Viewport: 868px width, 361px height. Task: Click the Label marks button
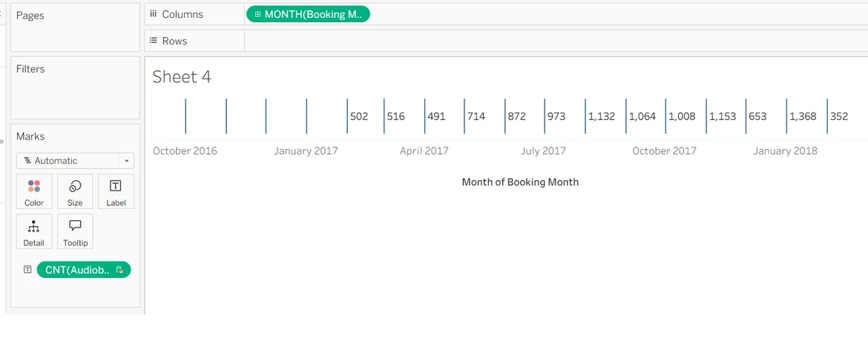(x=116, y=191)
